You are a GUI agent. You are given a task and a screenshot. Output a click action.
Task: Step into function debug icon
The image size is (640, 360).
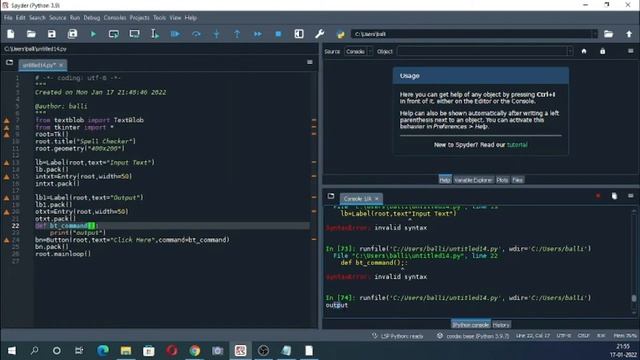[x=216, y=34]
